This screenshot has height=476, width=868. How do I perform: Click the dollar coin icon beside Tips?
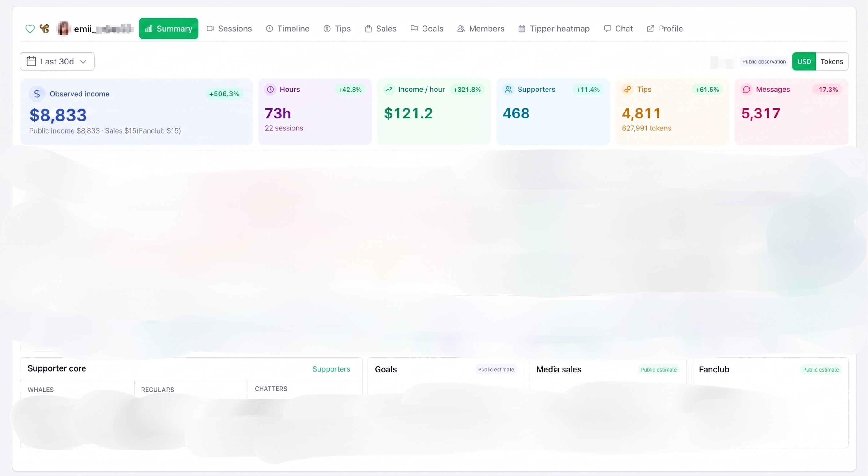[327, 29]
